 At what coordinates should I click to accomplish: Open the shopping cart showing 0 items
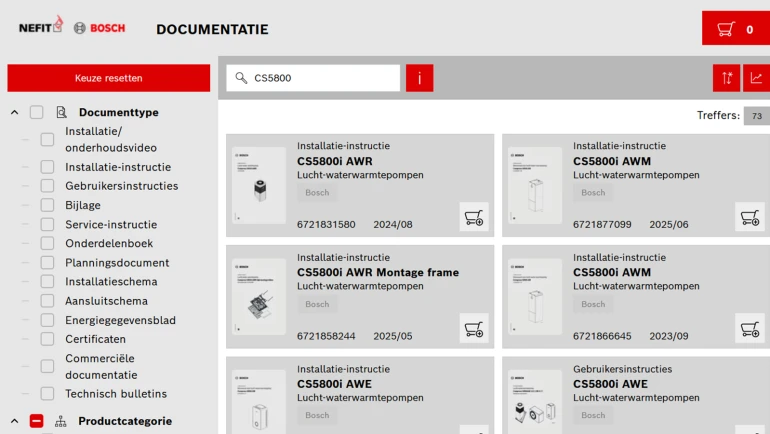pos(736,28)
